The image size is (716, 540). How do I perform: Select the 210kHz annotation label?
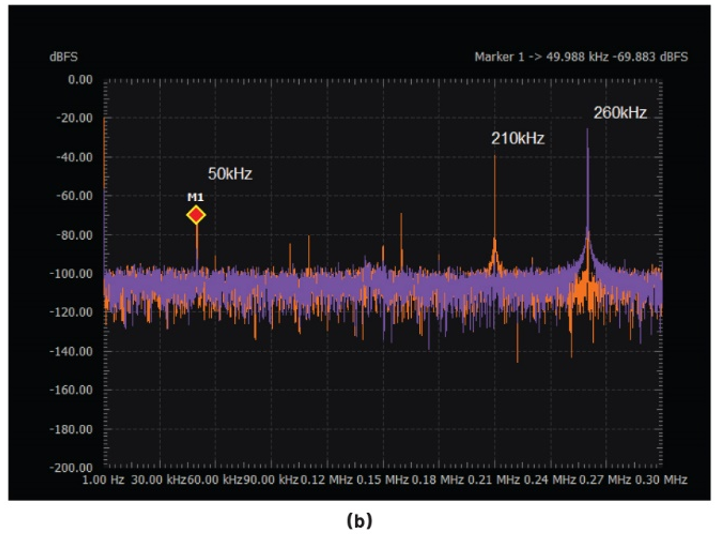point(517,139)
